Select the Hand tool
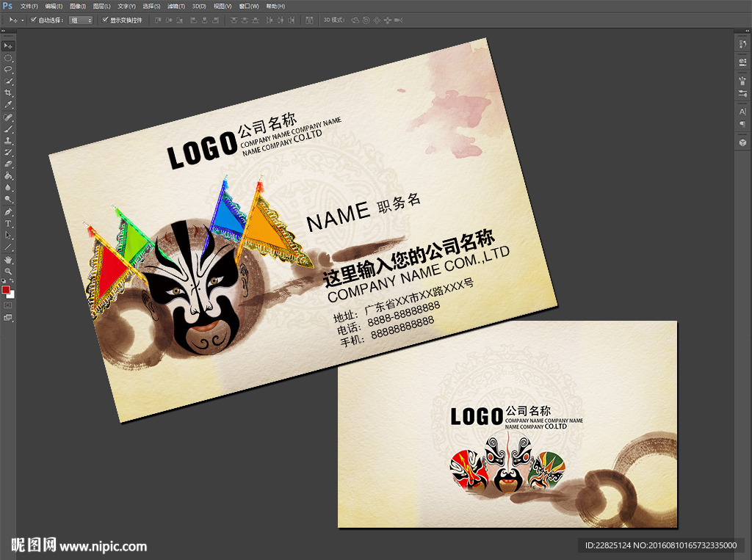The image size is (752, 560). click(8, 260)
